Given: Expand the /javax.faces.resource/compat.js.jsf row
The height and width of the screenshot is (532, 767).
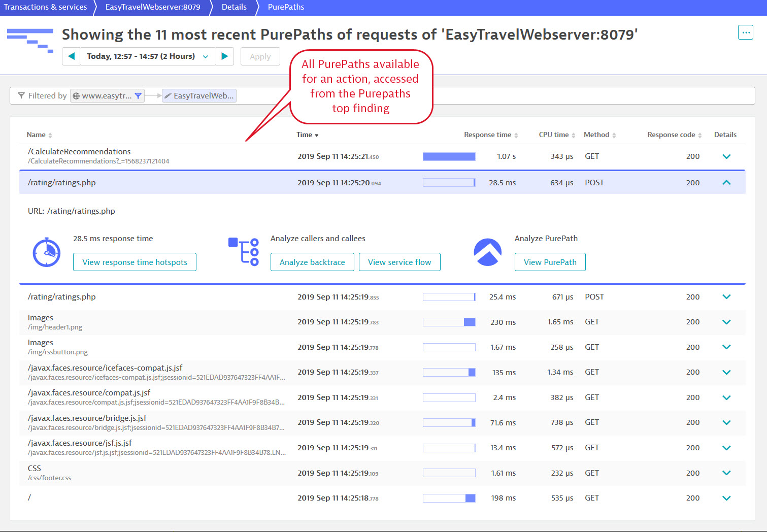Looking at the screenshot, I should tap(726, 397).
